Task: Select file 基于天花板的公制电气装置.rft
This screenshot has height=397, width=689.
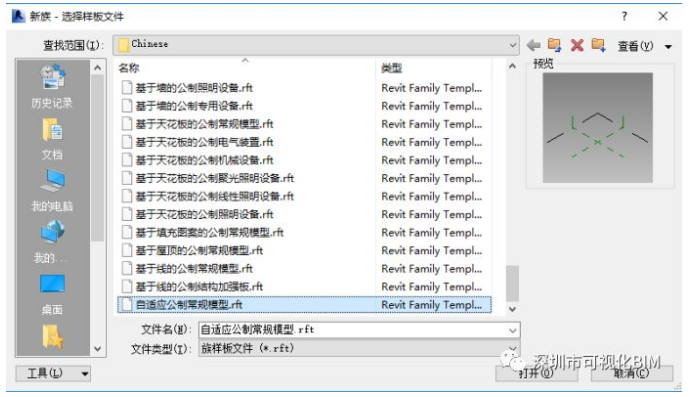Action: coord(304,142)
